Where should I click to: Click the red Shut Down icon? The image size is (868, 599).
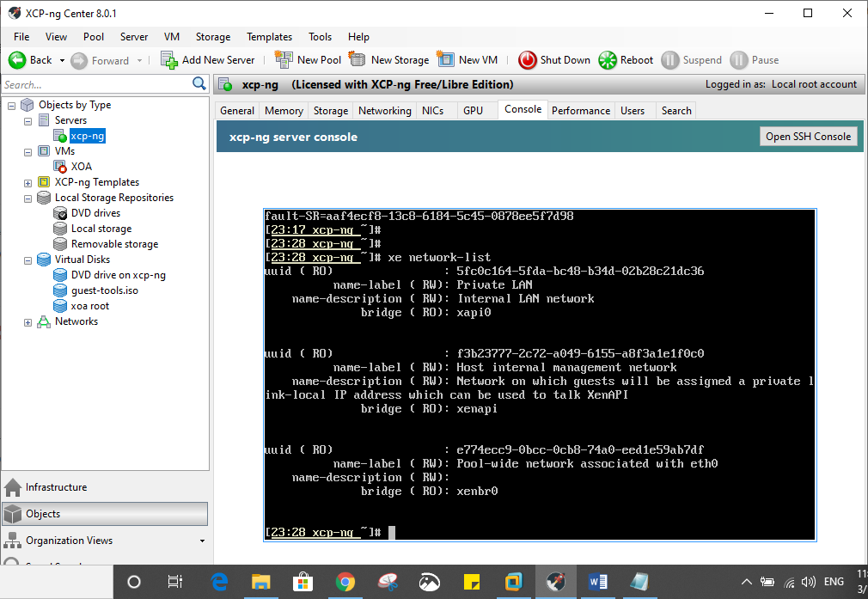pos(527,60)
